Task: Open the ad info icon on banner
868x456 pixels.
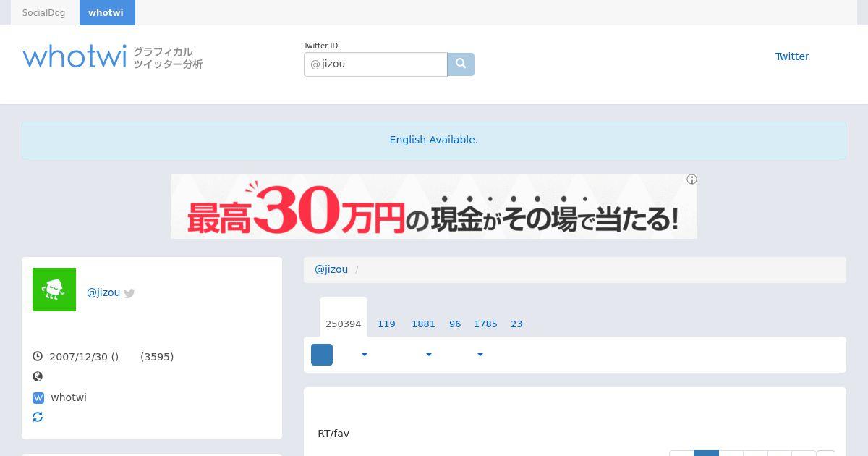Action: click(692, 180)
